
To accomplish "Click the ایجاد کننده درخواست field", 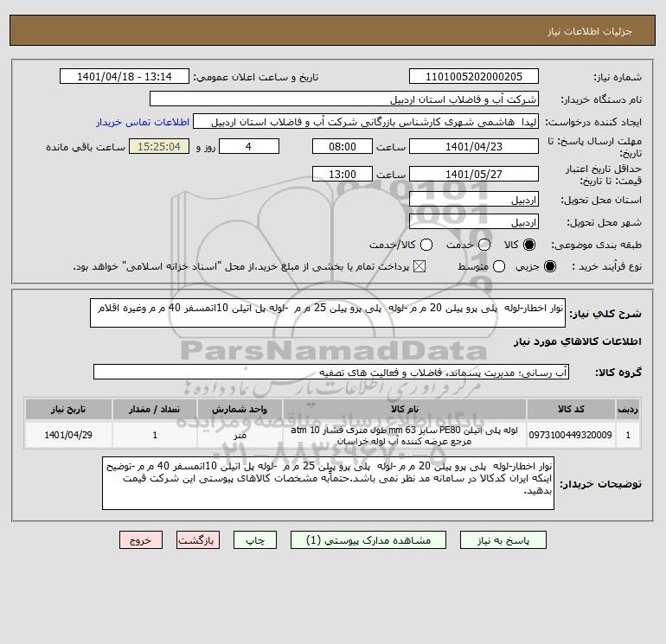I will 366,121.
